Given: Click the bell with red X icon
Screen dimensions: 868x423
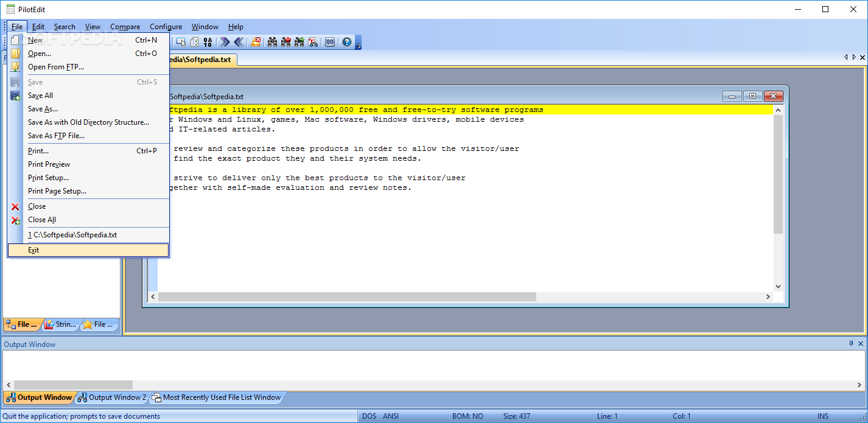Looking at the screenshot, I should coord(255,42).
